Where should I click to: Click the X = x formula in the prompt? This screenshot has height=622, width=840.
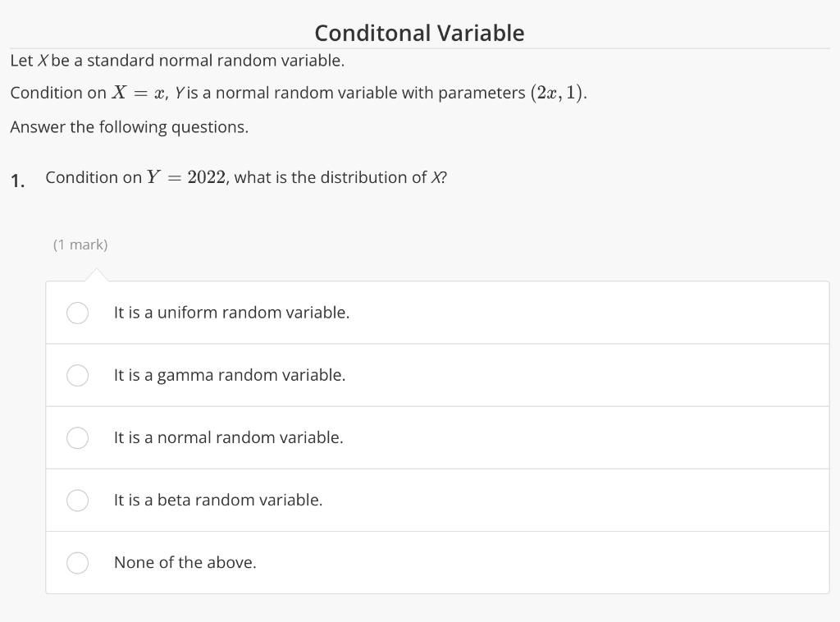coord(138,93)
